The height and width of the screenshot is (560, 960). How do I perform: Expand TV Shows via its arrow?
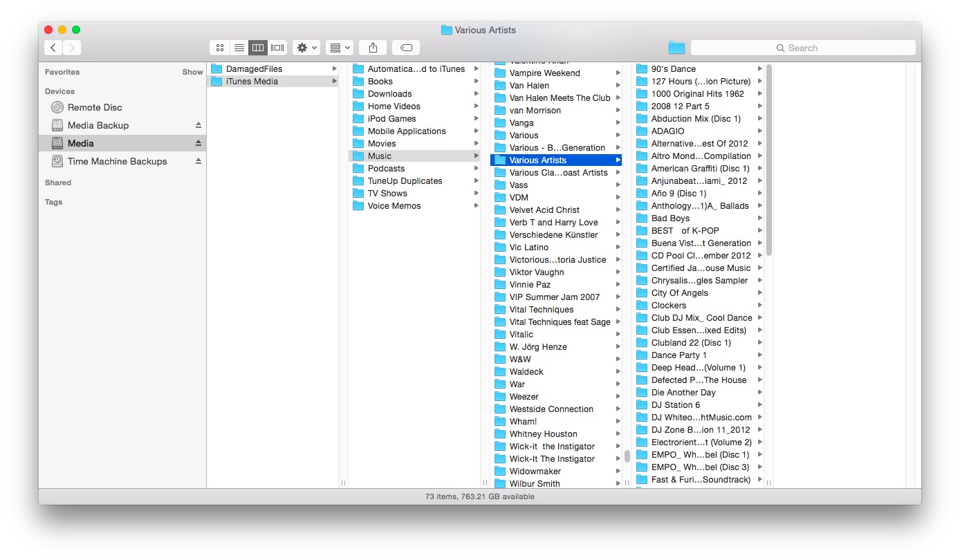[x=476, y=193]
